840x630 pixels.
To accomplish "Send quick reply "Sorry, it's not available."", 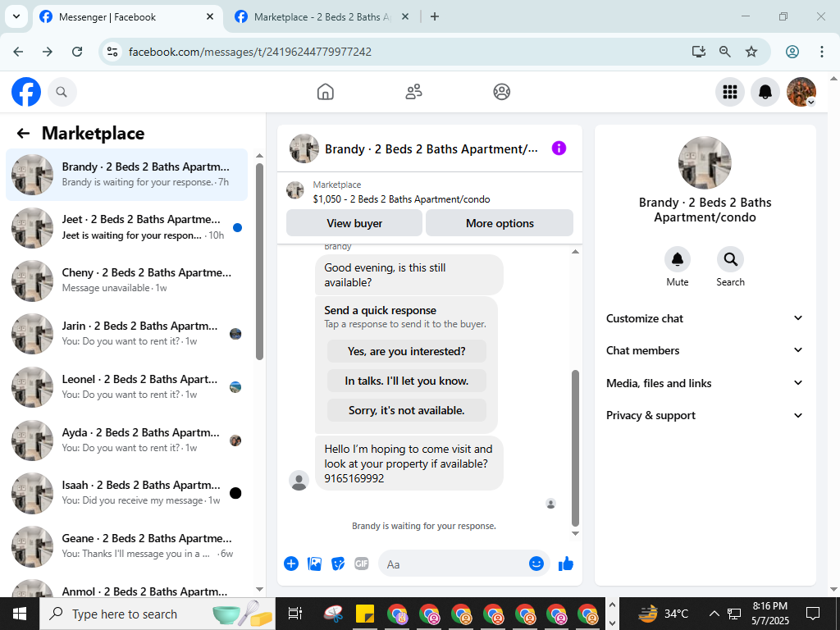I will 407,410.
